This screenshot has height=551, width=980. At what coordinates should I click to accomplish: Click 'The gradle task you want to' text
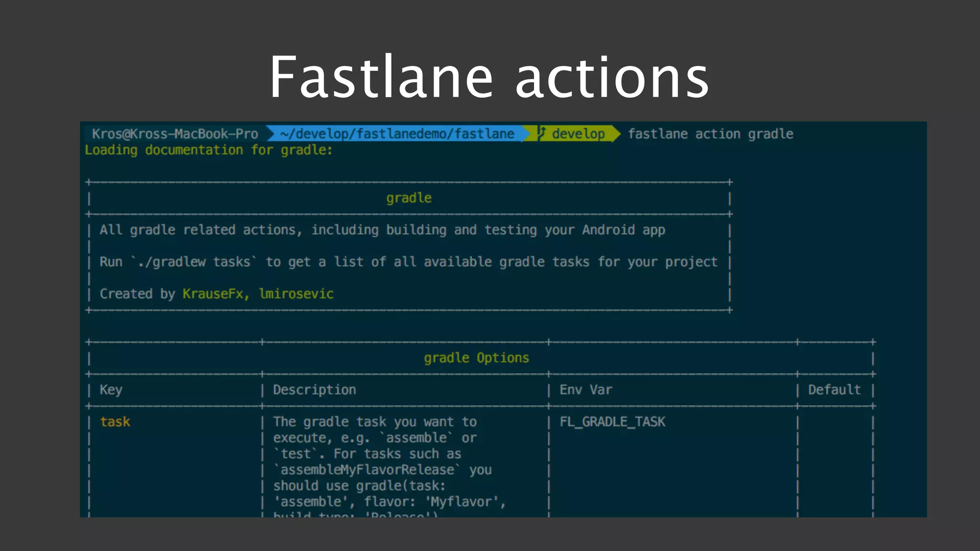click(375, 422)
